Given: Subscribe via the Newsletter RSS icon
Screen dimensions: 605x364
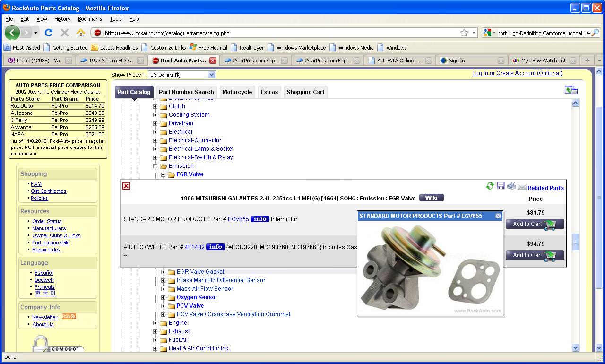Looking at the screenshot, I should point(69,316).
